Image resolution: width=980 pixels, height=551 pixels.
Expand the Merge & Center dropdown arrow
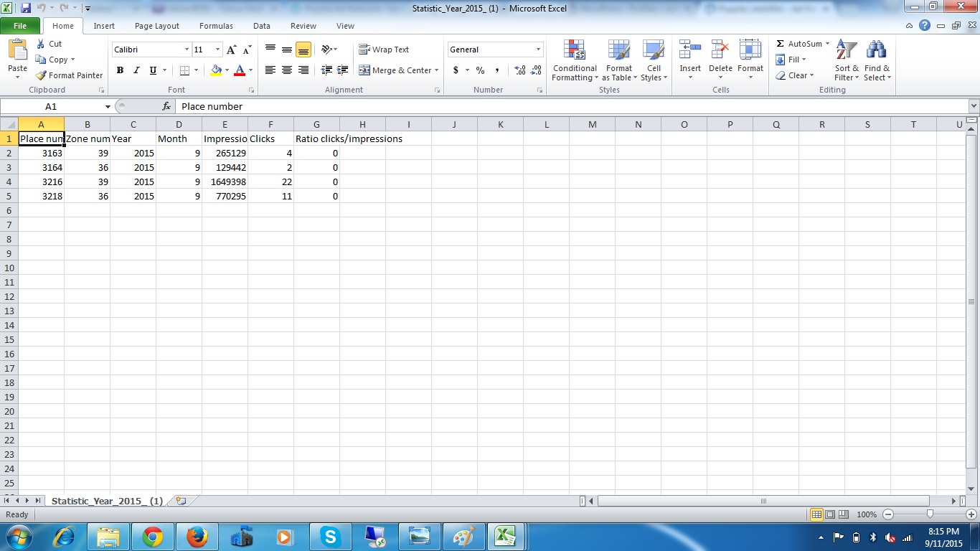[x=436, y=70]
